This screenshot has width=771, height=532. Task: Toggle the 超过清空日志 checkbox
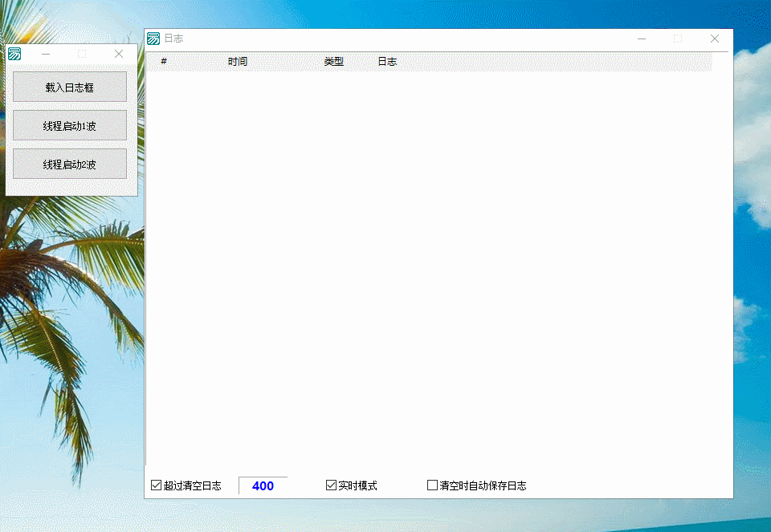(x=157, y=485)
